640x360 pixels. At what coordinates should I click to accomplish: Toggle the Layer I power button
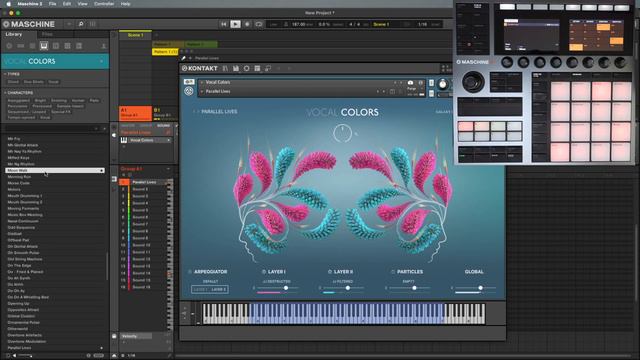coord(264,271)
